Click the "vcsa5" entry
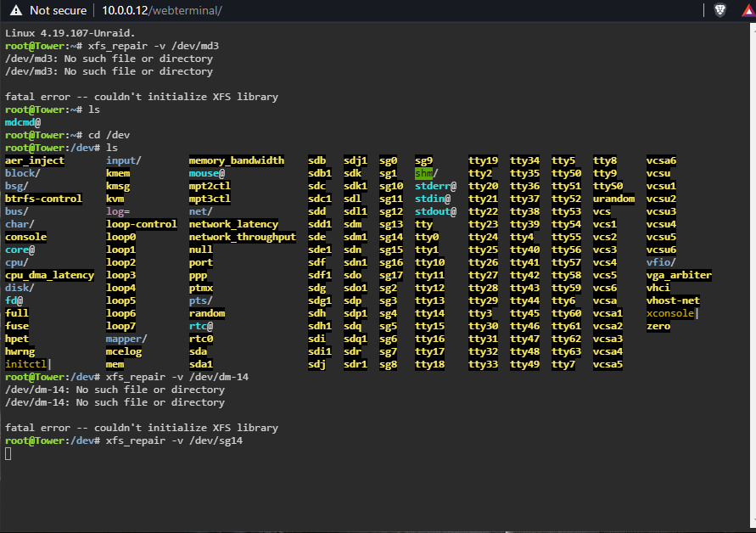Image resolution: width=756 pixels, height=533 pixels. coord(608,364)
